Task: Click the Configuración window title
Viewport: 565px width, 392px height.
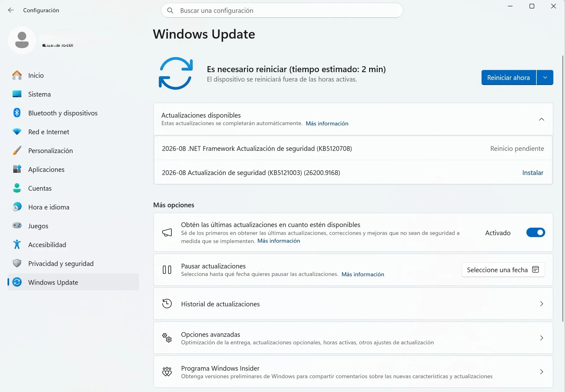Action: [41, 10]
